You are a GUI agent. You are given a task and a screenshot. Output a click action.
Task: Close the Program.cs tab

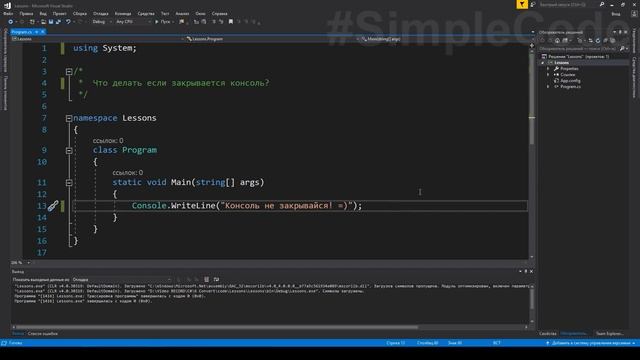(x=42, y=32)
